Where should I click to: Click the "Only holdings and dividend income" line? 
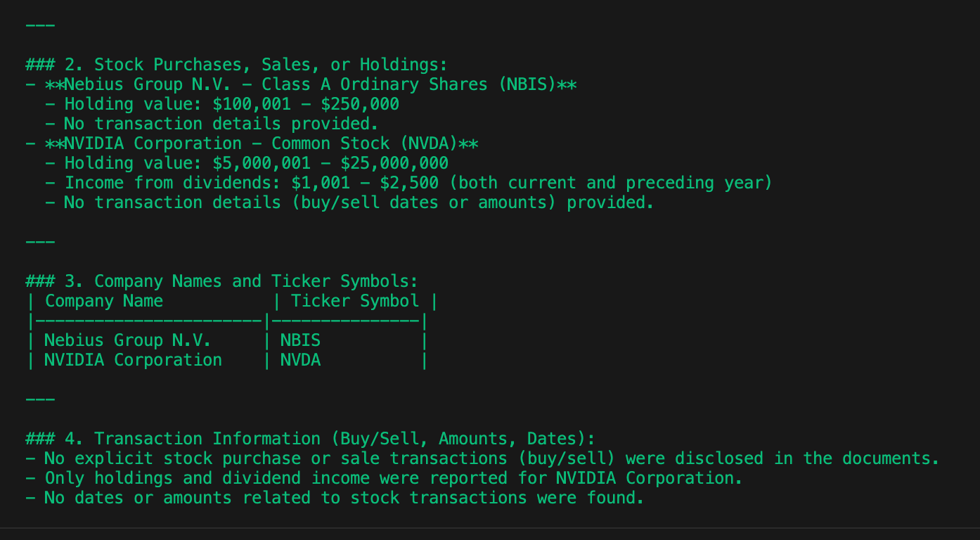point(394,478)
